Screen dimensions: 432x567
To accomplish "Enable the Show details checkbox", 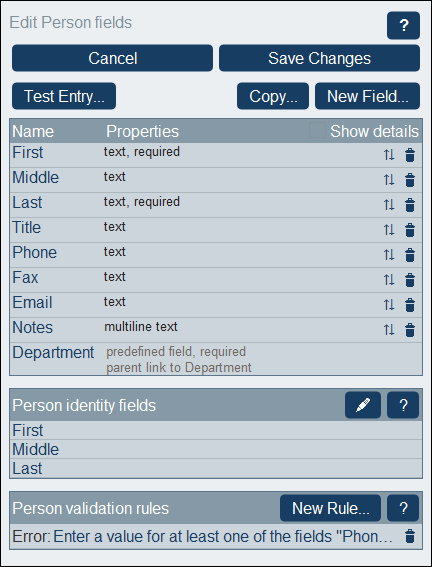I will coord(317,131).
